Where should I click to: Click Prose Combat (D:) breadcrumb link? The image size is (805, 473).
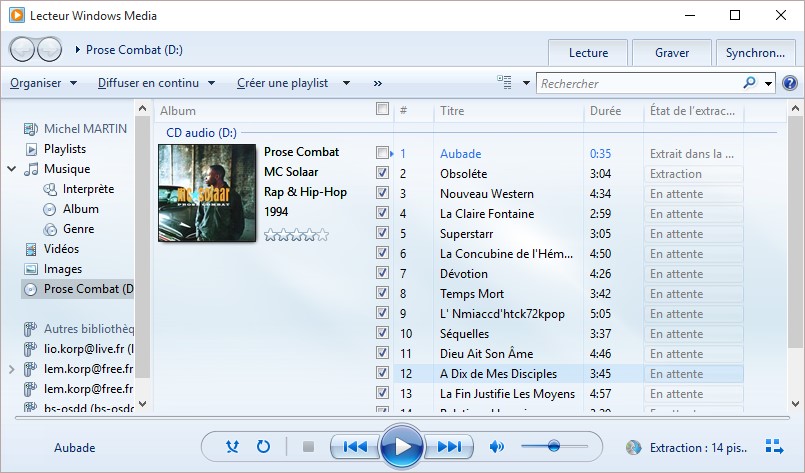coord(134,50)
